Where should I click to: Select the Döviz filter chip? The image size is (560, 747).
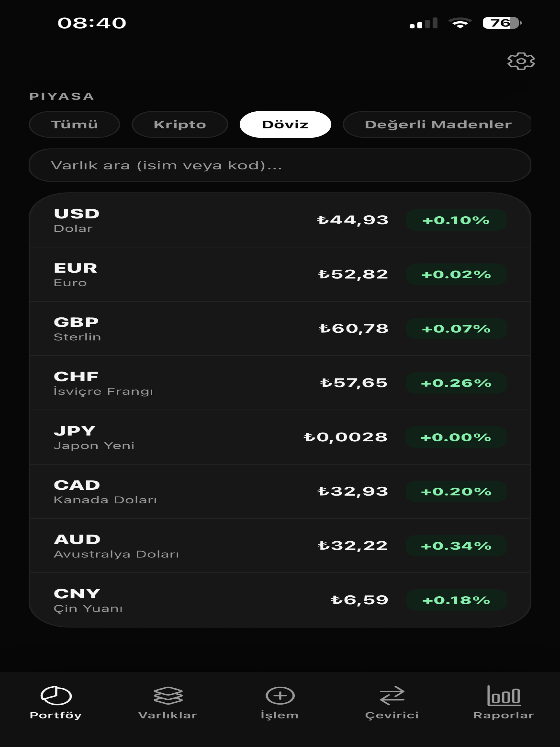click(285, 124)
